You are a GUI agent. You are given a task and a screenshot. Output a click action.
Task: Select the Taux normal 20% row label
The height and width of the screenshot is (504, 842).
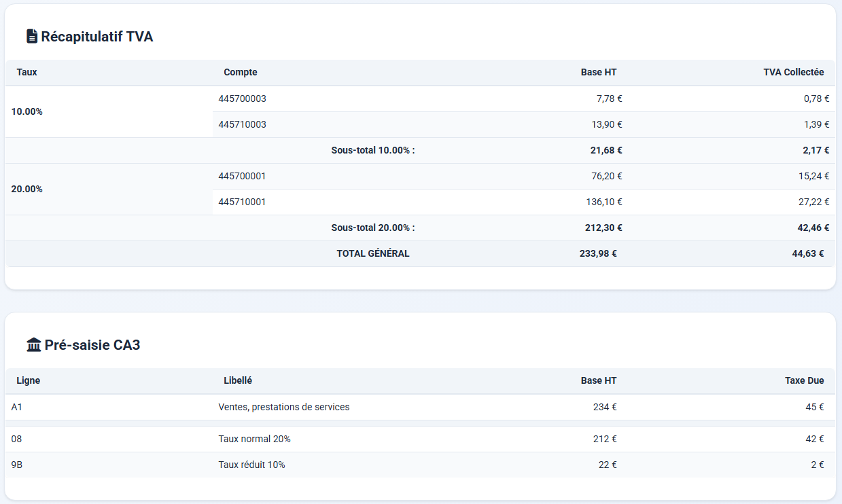[255, 439]
